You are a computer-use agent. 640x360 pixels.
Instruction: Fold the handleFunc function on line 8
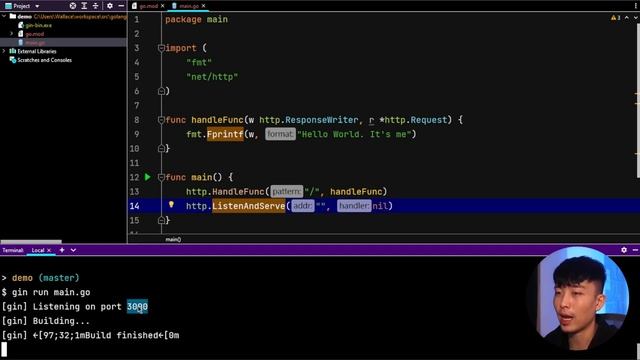161,120
